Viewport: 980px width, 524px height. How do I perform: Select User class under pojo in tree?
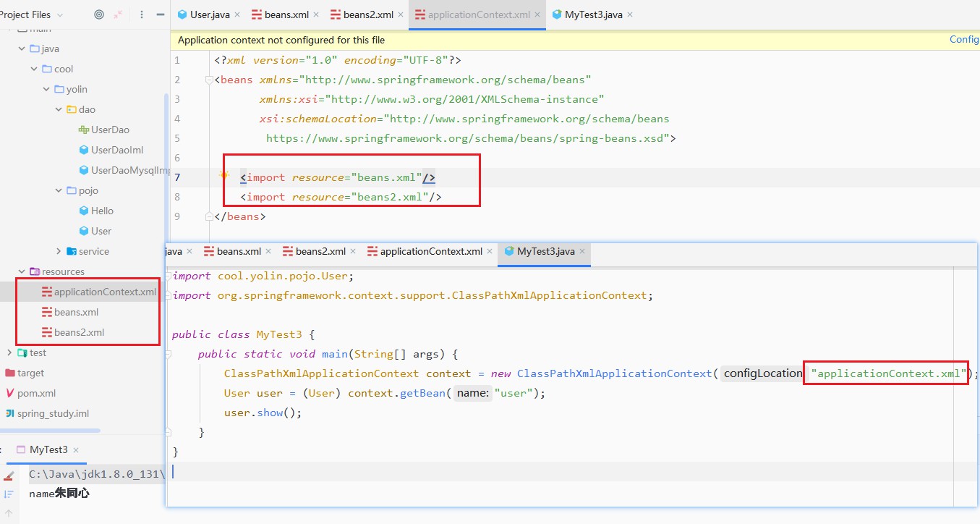pos(95,231)
